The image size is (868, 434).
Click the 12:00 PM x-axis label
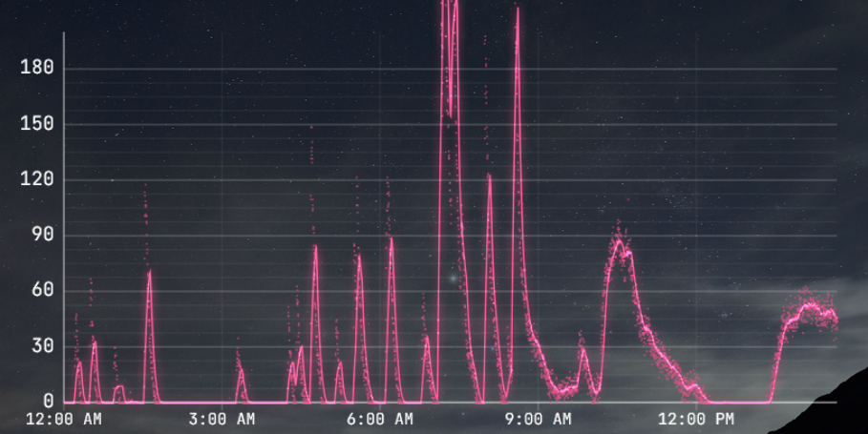tap(696, 419)
